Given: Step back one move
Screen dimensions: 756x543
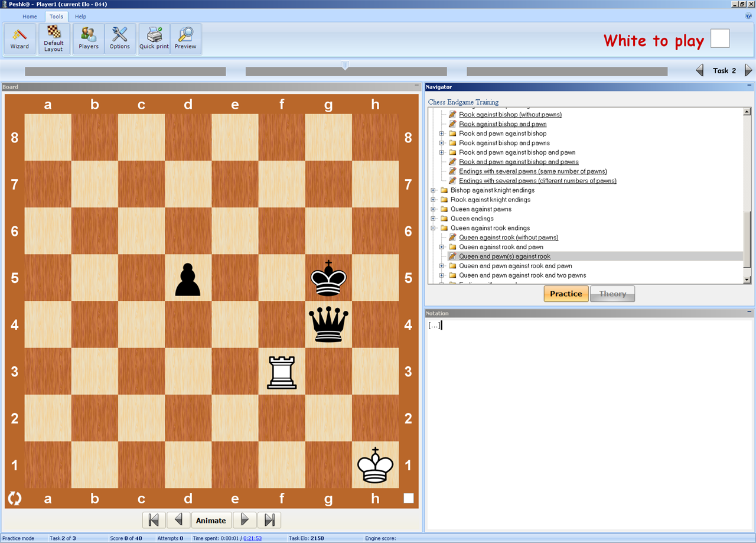Looking at the screenshot, I should tap(178, 520).
